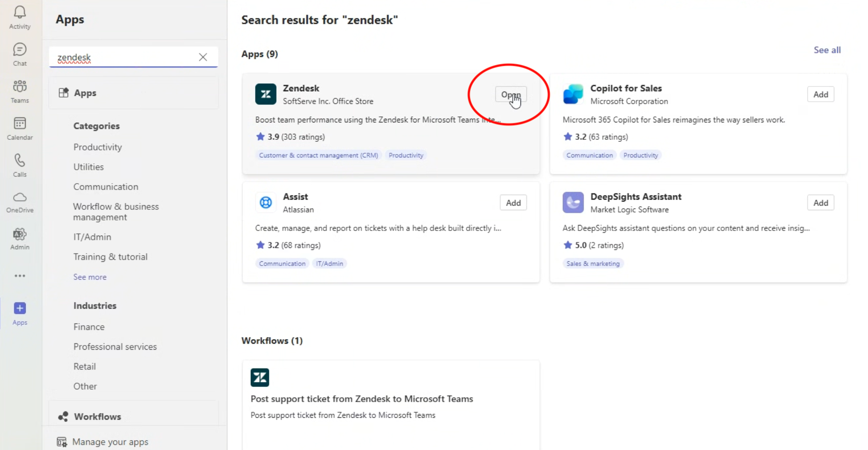
Task: Open the more apps ellipsis icon
Action: click(x=20, y=276)
